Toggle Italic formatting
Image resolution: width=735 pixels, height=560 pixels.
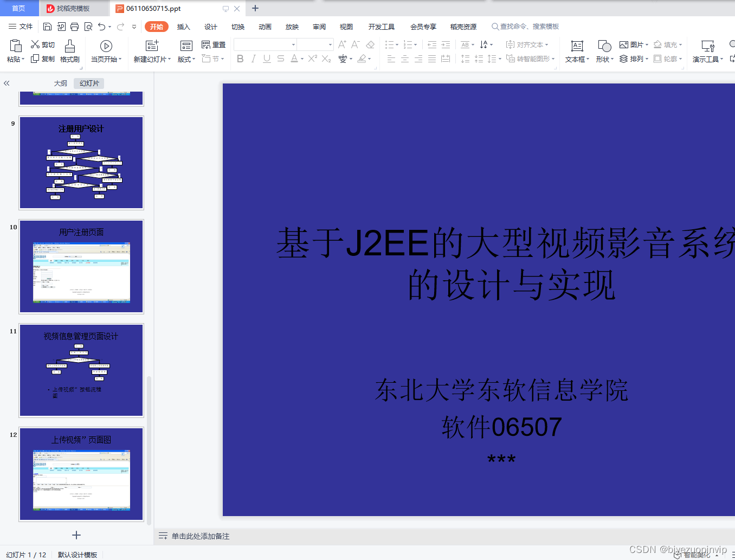tap(254, 59)
